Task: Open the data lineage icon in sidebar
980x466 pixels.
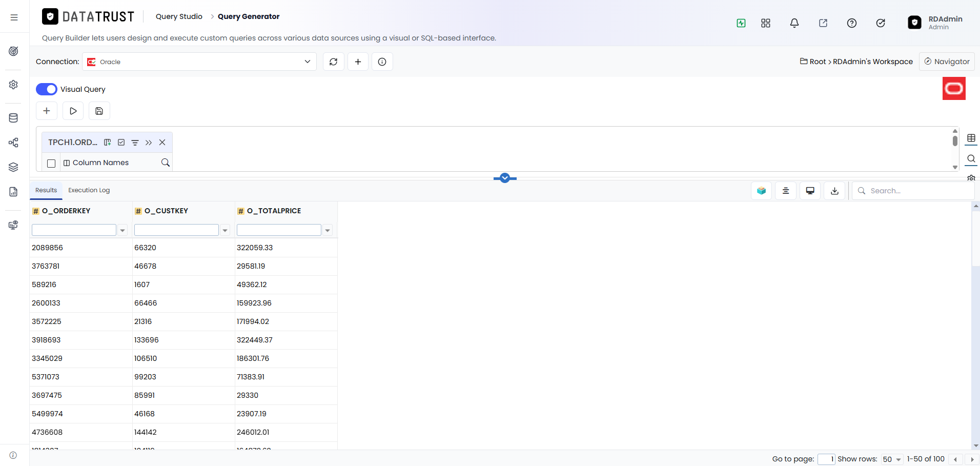Action: coord(14,143)
